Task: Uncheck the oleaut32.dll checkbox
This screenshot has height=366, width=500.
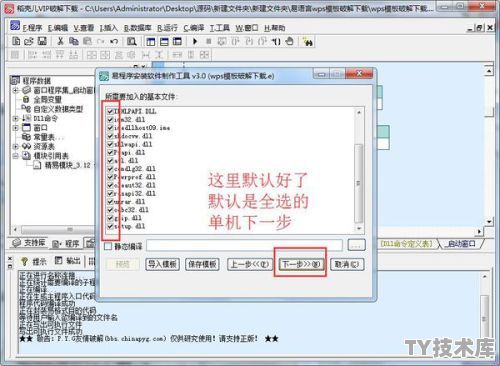Action: [x=110, y=185]
